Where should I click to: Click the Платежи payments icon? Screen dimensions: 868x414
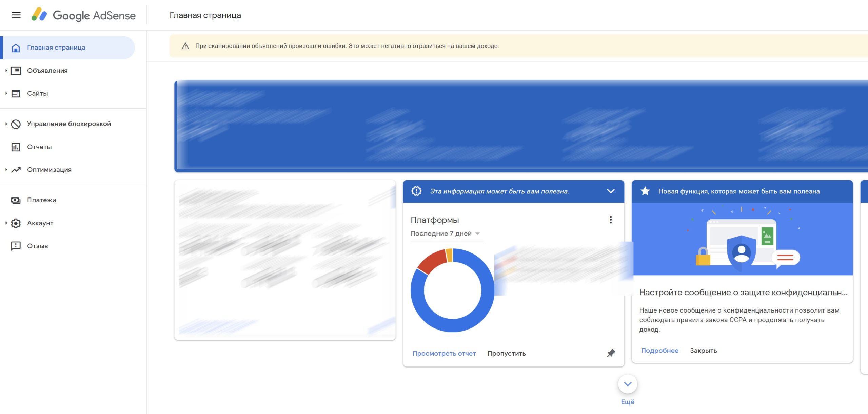pos(16,200)
